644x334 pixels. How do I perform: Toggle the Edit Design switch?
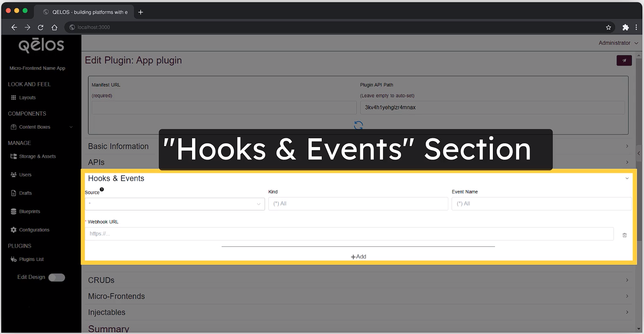click(x=57, y=278)
